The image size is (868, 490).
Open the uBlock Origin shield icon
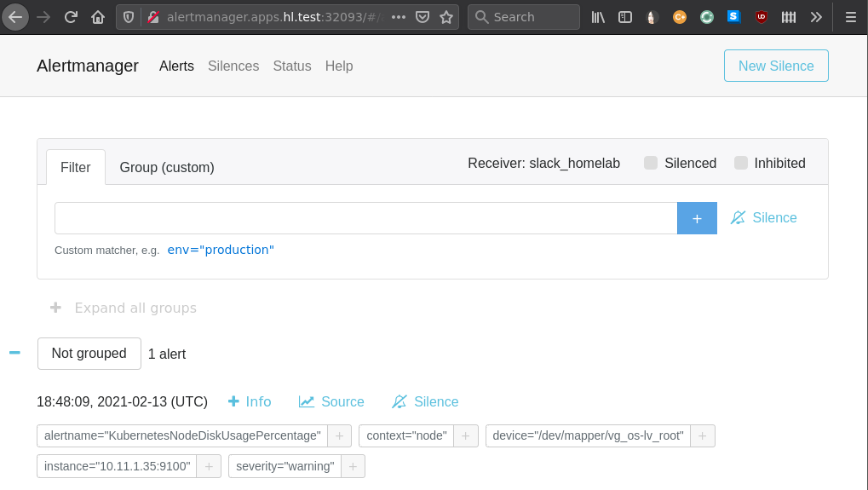click(x=762, y=17)
